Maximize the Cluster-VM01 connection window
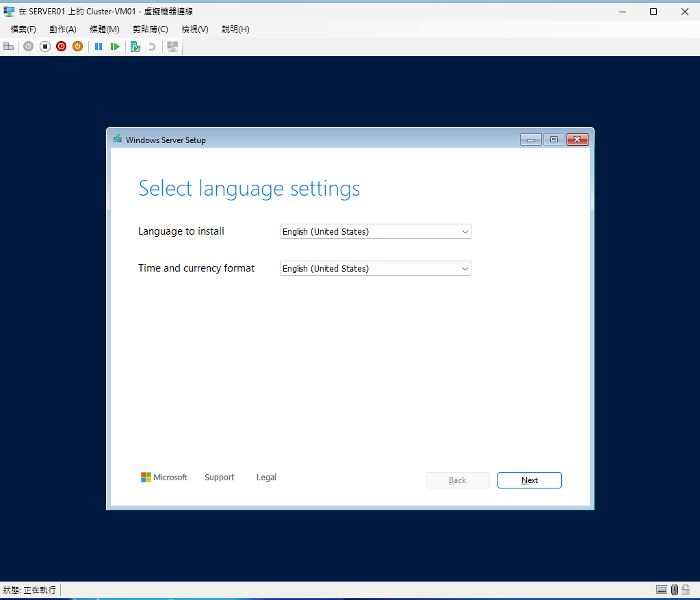The image size is (700, 600). (653, 12)
